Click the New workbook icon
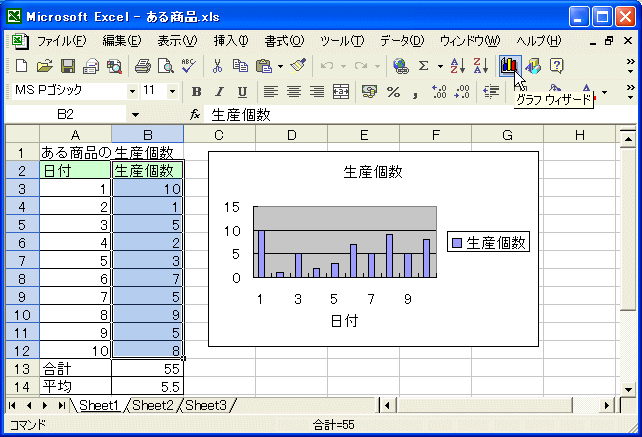Screen dimensions: 642x437 pos(21,66)
